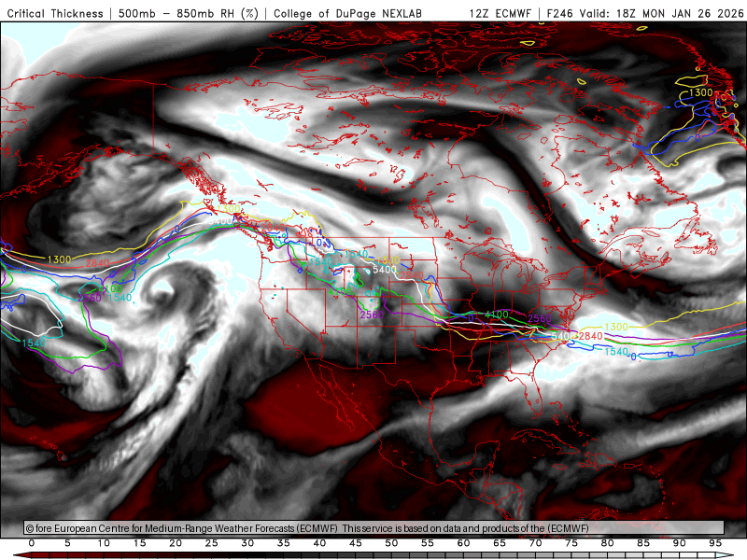The image size is (747, 560).
Task: Click the 35 value on the RH scale
Action: point(284,543)
